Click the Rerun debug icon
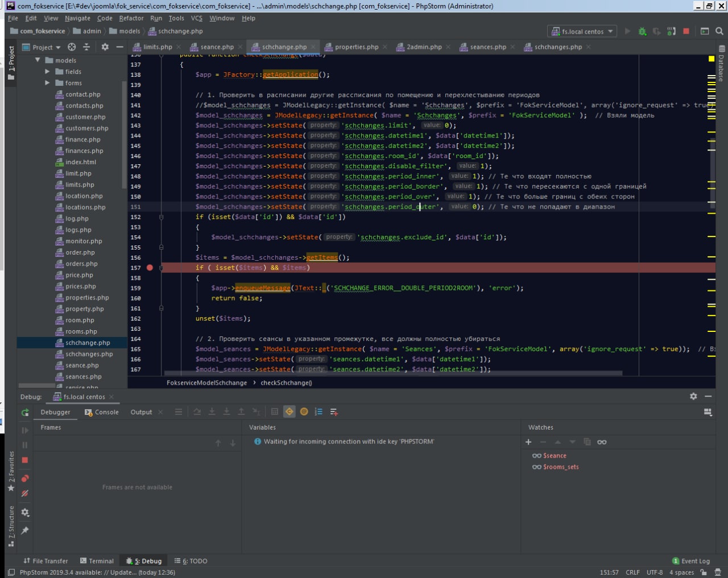This screenshot has width=728, height=578. pyautogui.click(x=25, y=413)
